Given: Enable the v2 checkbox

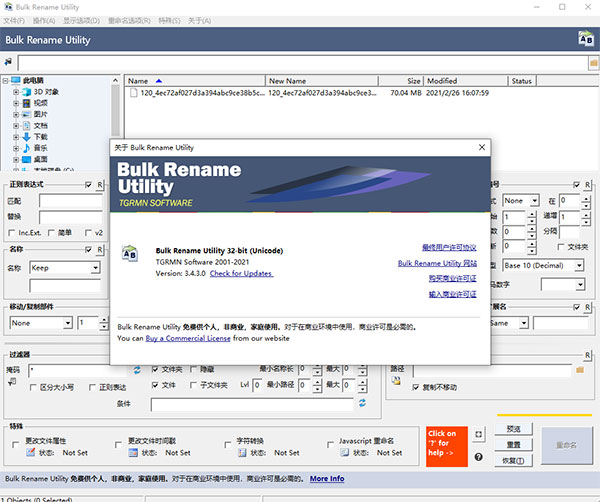Looking at the screenshot, I should point(88,233).
